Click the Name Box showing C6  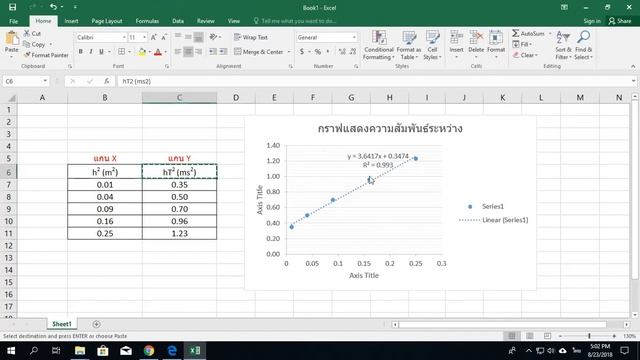(25, 81)
